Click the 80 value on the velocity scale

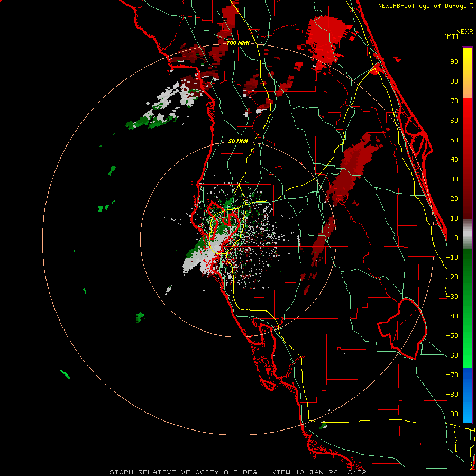pyautogui.click(x=454, y=81)
